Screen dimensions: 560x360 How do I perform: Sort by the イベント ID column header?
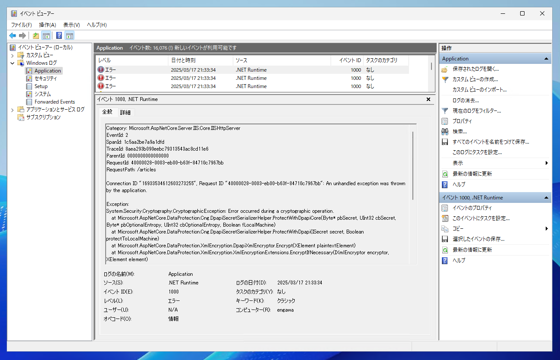tap(347, 60)
